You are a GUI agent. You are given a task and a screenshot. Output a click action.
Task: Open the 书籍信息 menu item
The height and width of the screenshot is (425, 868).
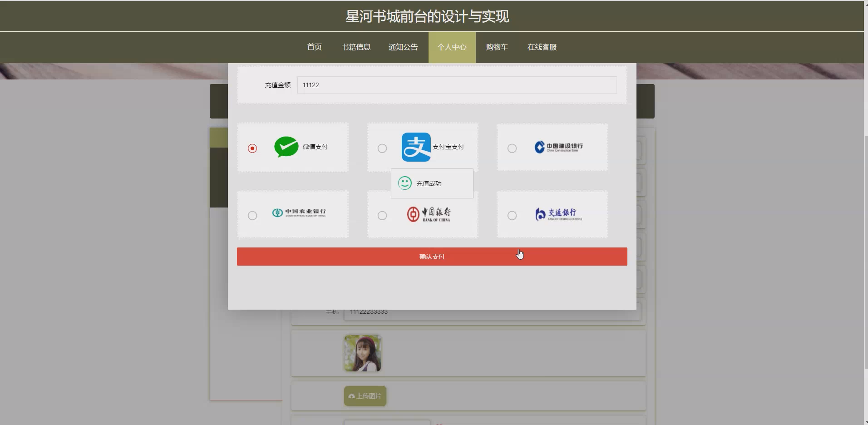point(356,47)
